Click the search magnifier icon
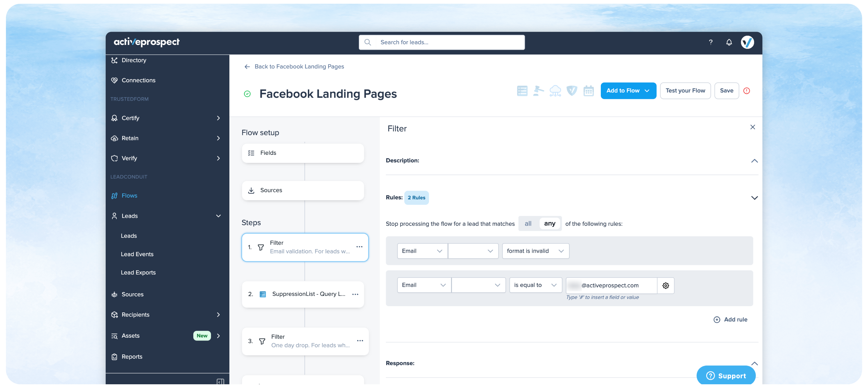This screenshot has width=868, height=388. pyautogui.click(x=368, y=42)
